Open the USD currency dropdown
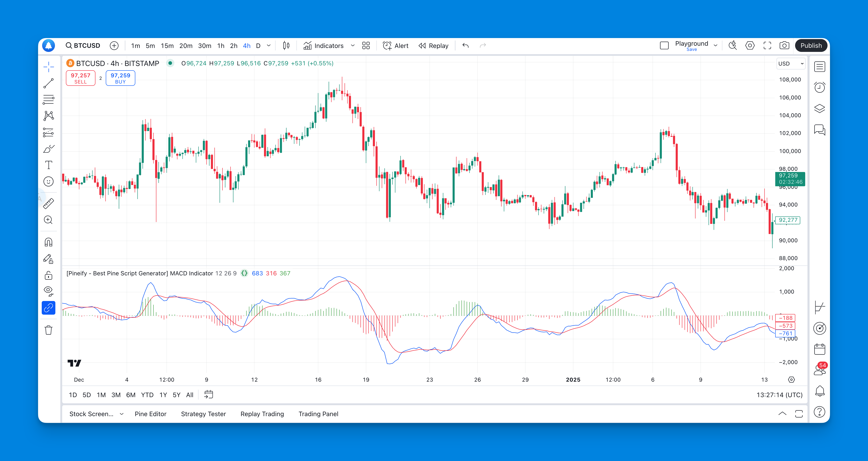 (791, 63)
